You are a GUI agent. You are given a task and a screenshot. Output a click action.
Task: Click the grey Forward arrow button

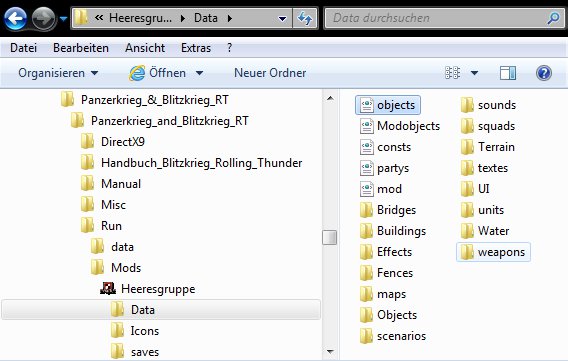(x=43, y=18)
